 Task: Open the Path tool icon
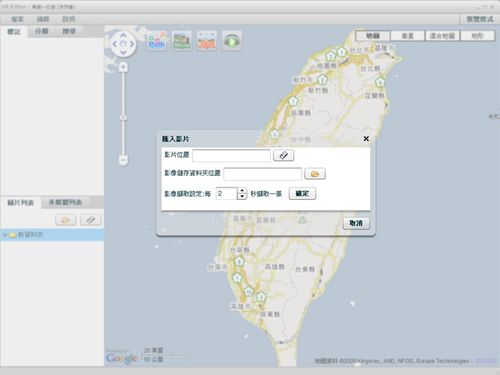(157, 41)
